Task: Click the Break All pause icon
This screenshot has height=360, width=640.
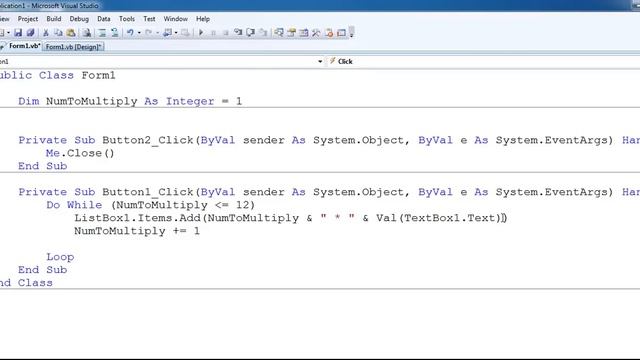Action: pyautogui.click(x=213, y=33)
